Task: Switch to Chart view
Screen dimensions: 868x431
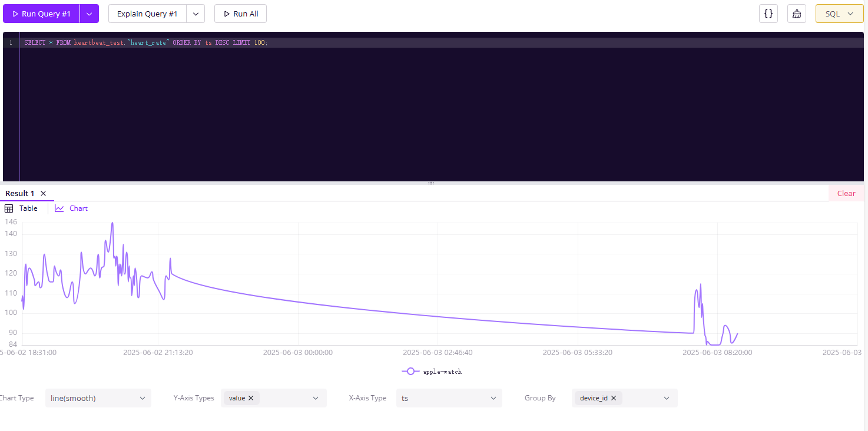Action: [78, 208]
